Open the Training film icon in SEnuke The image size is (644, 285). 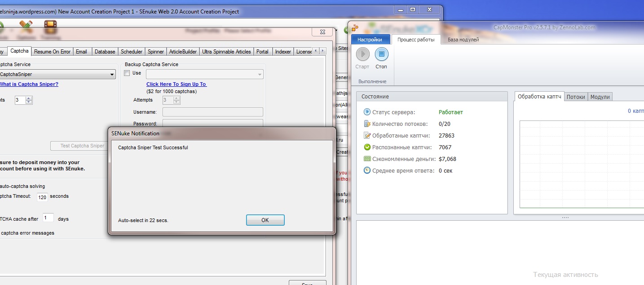click(x=50, y=27)
